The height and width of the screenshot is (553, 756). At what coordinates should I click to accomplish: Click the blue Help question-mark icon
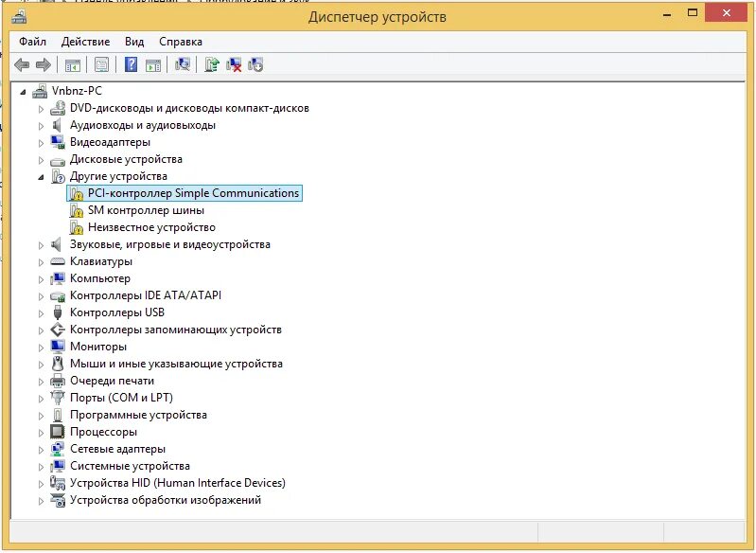131,64
